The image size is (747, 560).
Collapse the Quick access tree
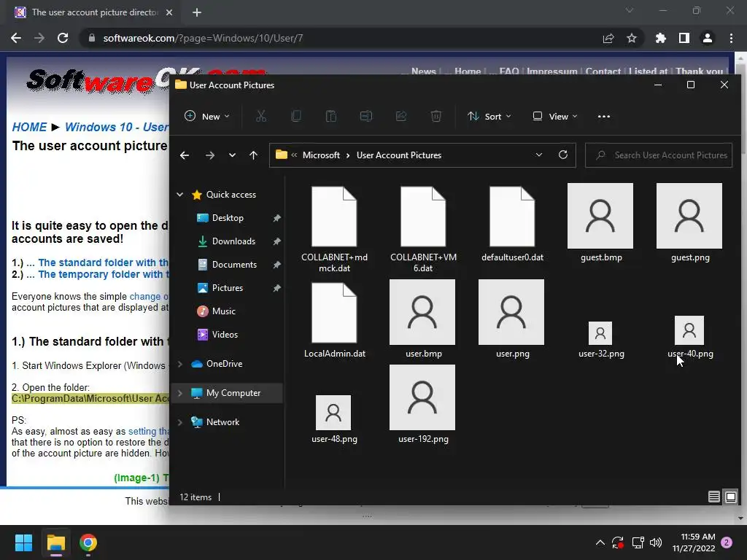click(x=180, y=194)
